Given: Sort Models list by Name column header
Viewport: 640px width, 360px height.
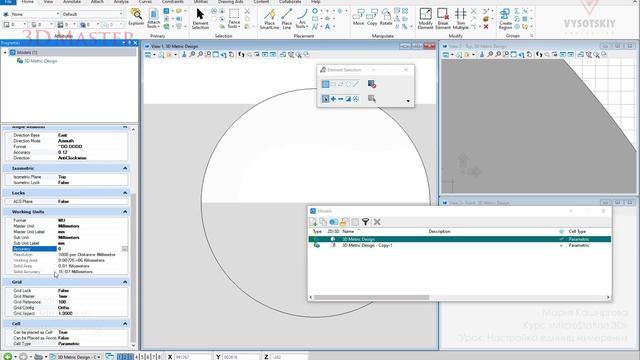Looking at the screenshot, I should coord(348,231).
